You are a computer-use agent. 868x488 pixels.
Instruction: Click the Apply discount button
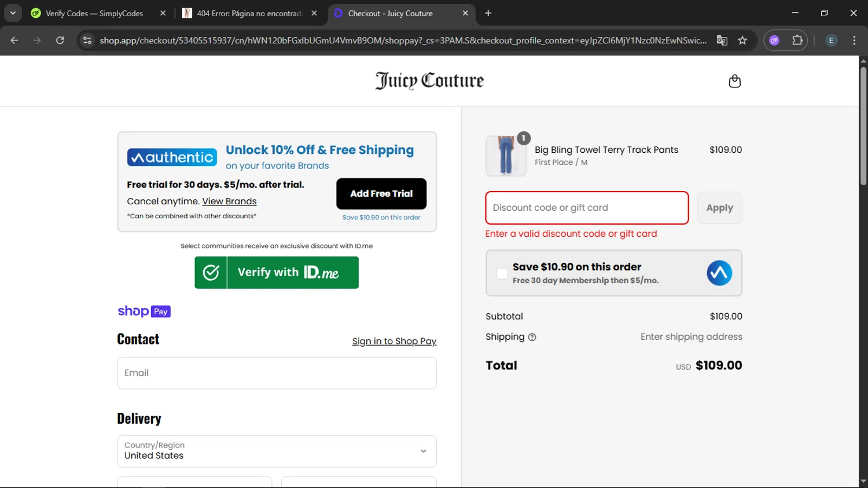pos(719,208)
